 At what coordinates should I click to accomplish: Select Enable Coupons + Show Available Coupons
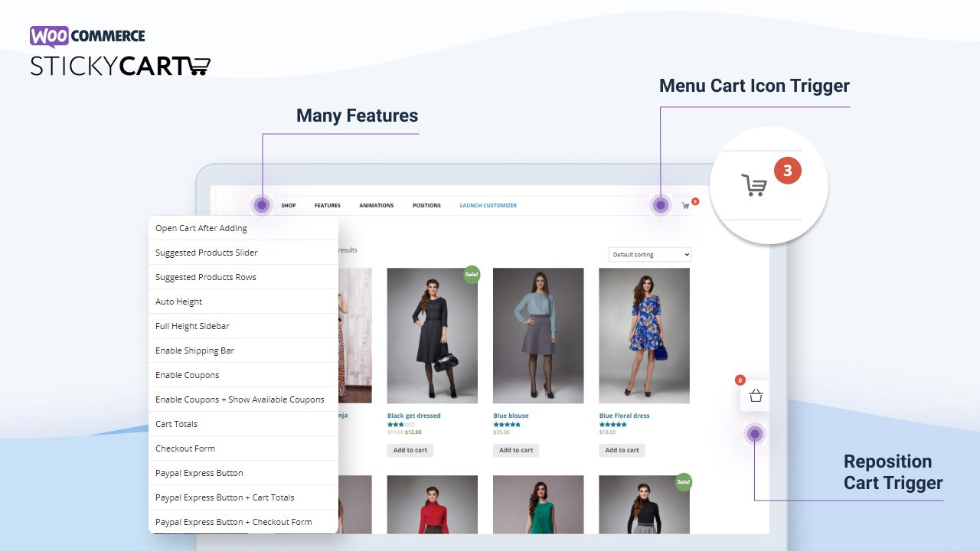coord(243,399)
